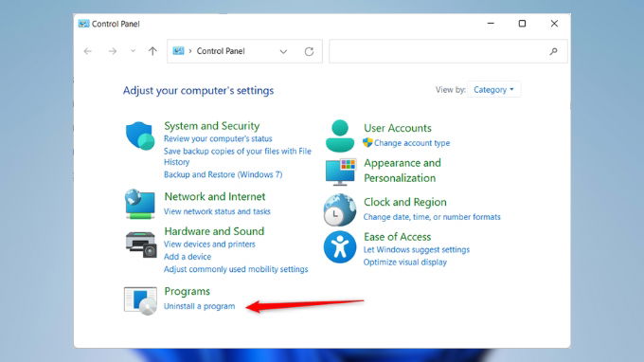Open the Clock and Region globe icon
Viewport: 644px width, 362px height.
tap(340, 210)
